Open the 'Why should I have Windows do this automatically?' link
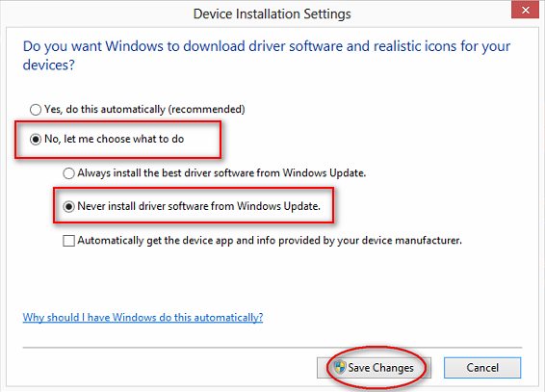 tap(143, 317)
